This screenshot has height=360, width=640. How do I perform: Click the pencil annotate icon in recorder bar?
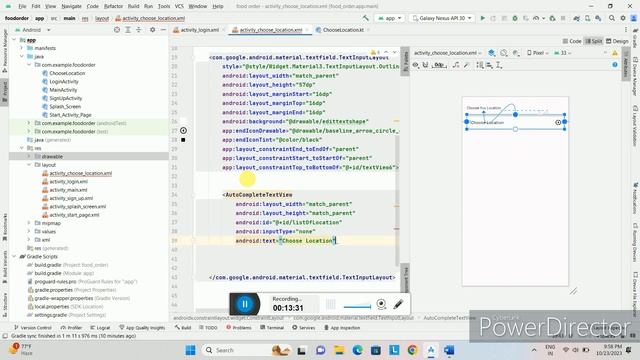click(398, 304)
